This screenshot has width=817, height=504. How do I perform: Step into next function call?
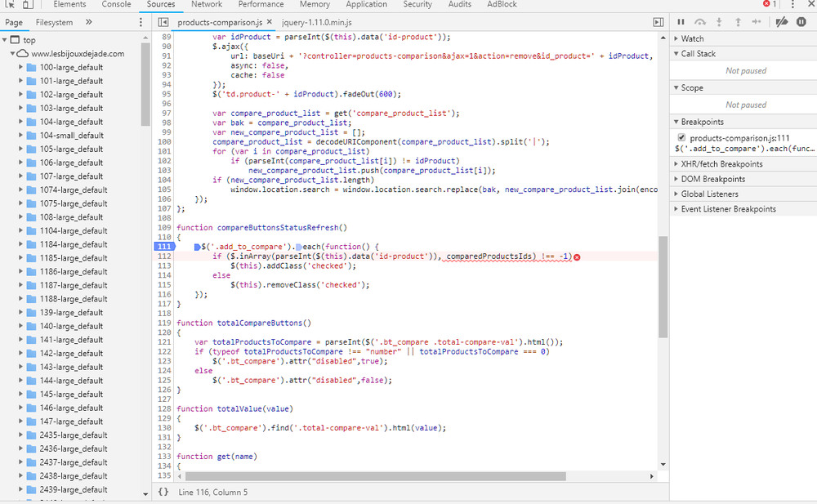tap(717, 22)
